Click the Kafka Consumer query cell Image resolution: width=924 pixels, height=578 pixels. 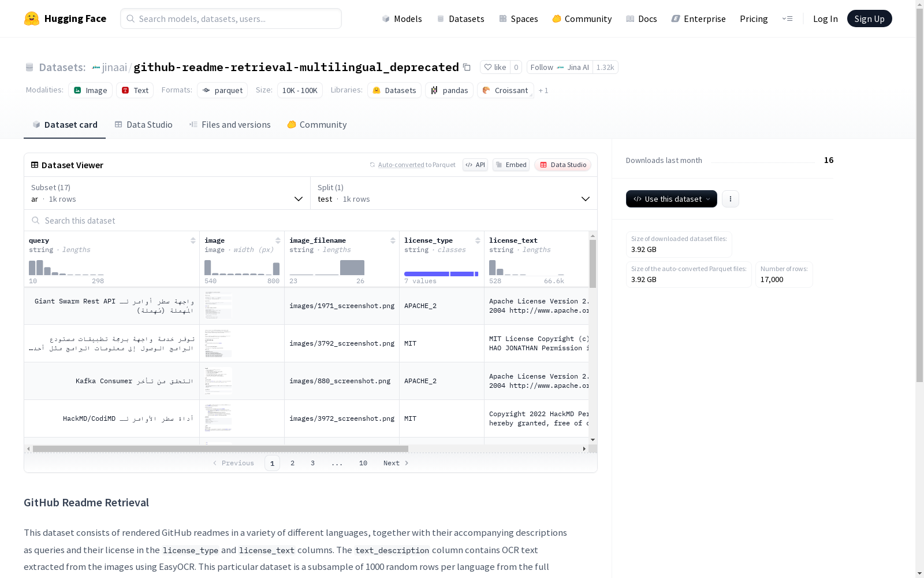tap(112, 381)
